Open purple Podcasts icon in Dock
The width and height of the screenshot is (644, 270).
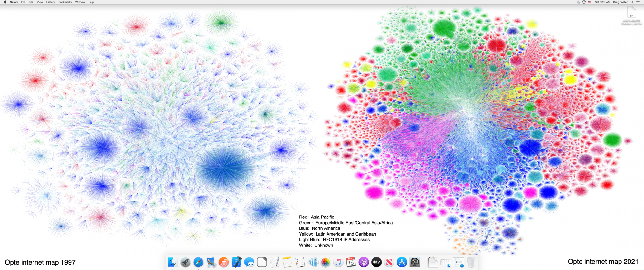coord(364,262)
